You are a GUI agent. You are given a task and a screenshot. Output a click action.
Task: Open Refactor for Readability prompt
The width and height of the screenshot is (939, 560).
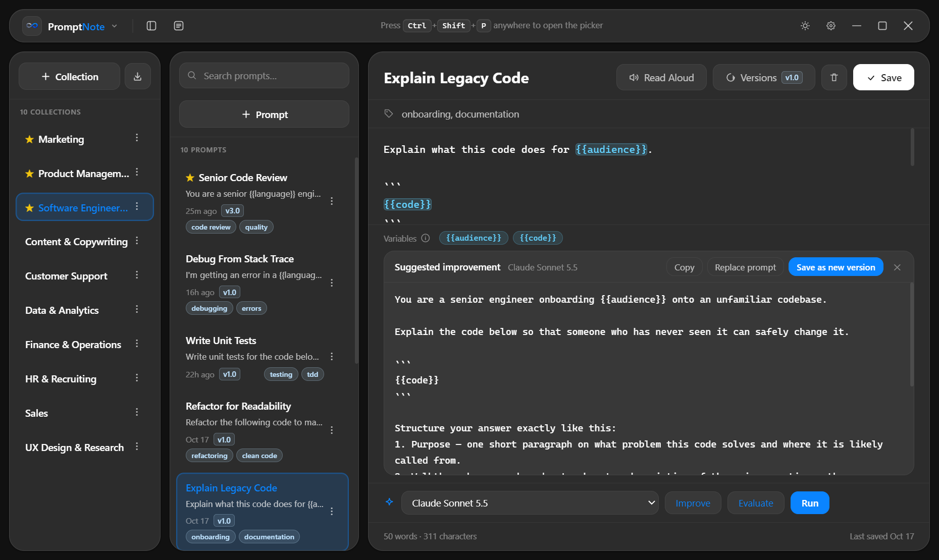tap(262, 430)
